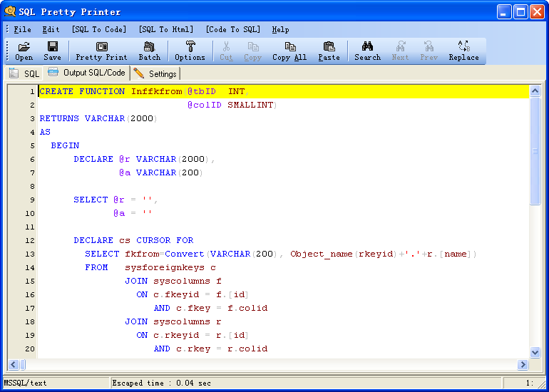Click line number 12 in the gutter

30,240
